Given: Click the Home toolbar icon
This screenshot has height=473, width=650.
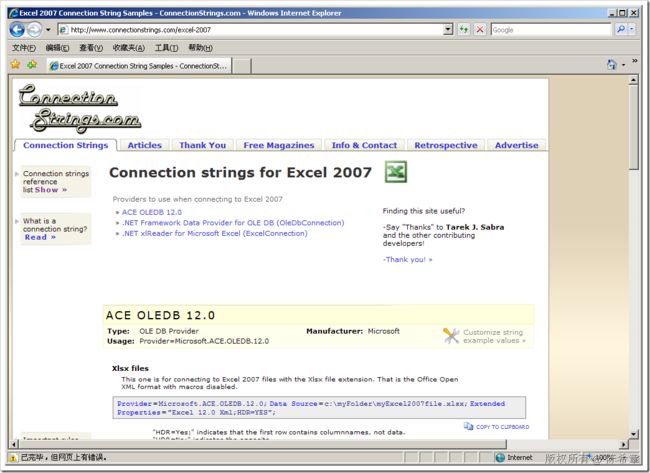Looking at the screenshot, I should point(612,64).
